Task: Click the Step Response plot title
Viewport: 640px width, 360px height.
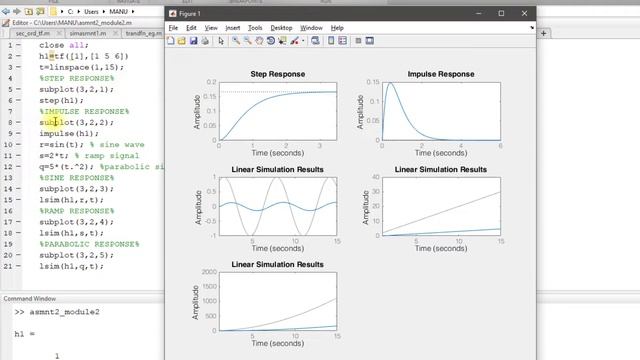Action: [278, 74]
